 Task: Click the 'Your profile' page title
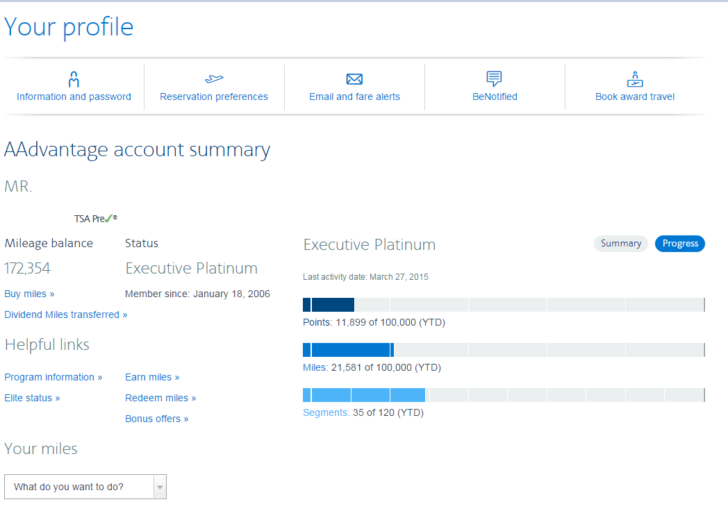[69, 27]
